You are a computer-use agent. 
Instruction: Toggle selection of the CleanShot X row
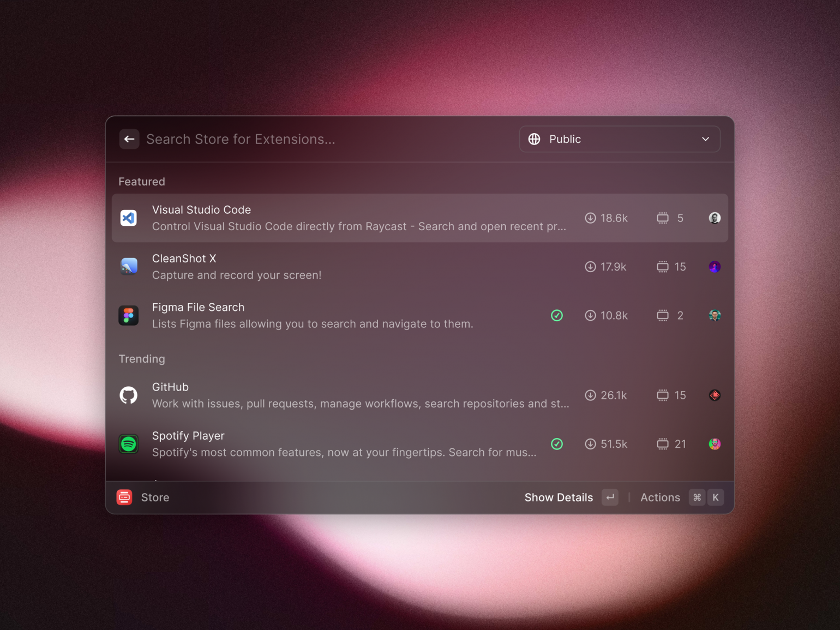pos(360,266)
